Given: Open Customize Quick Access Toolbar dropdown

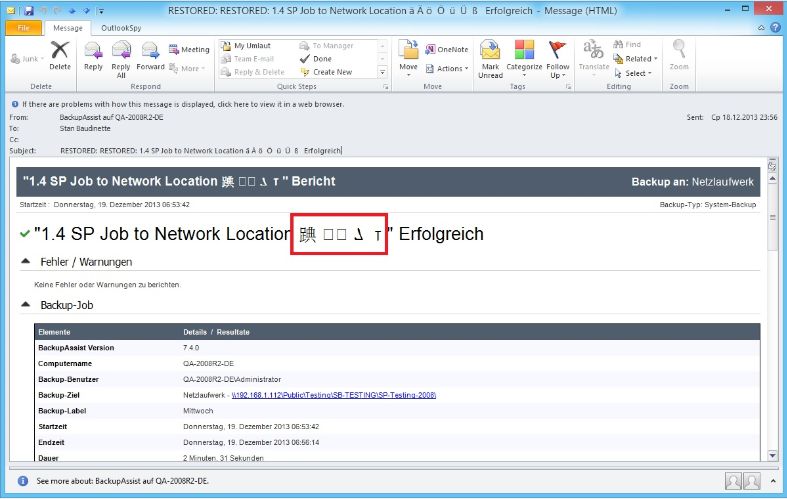Looking at the screenshot, I should click(101, 11).
